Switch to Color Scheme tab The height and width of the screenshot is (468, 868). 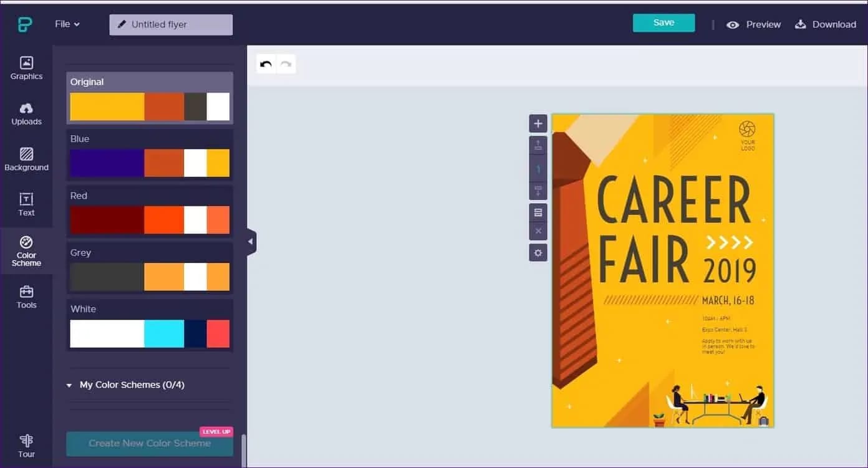point(26,251)
